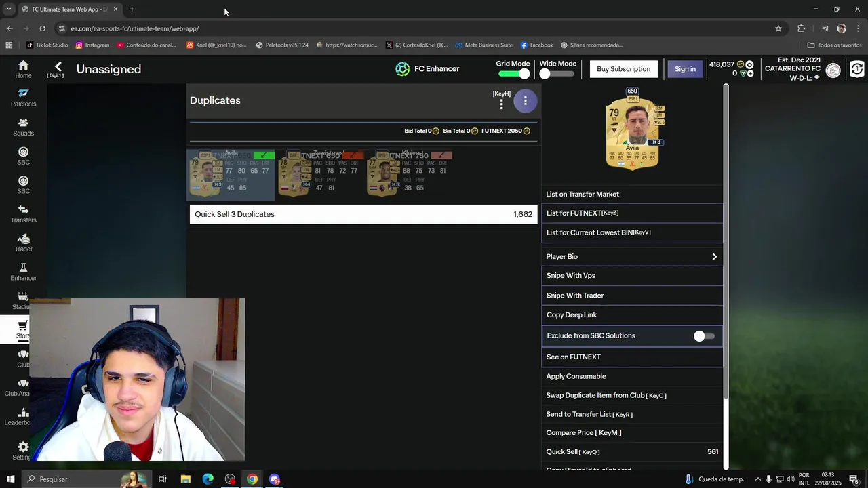
Task: Open the Trader section
Action: [23, 243]
